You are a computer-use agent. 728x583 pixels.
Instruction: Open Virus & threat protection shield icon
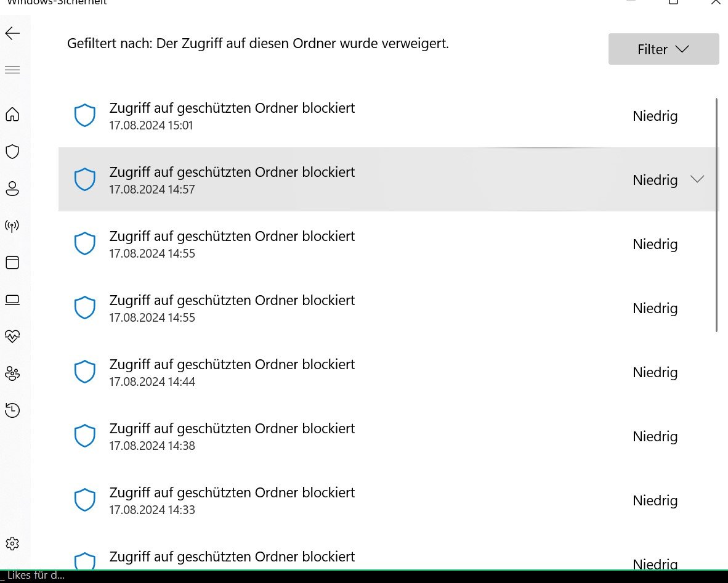coord(12,152)
